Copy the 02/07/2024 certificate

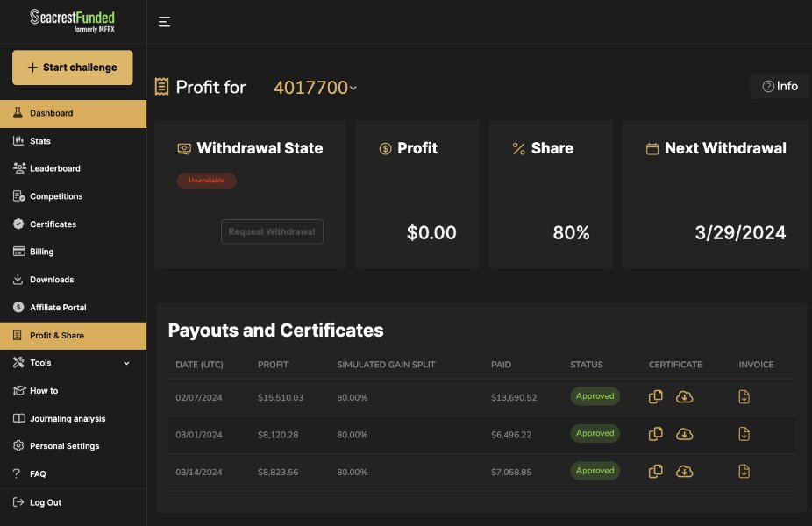(655, 396)
